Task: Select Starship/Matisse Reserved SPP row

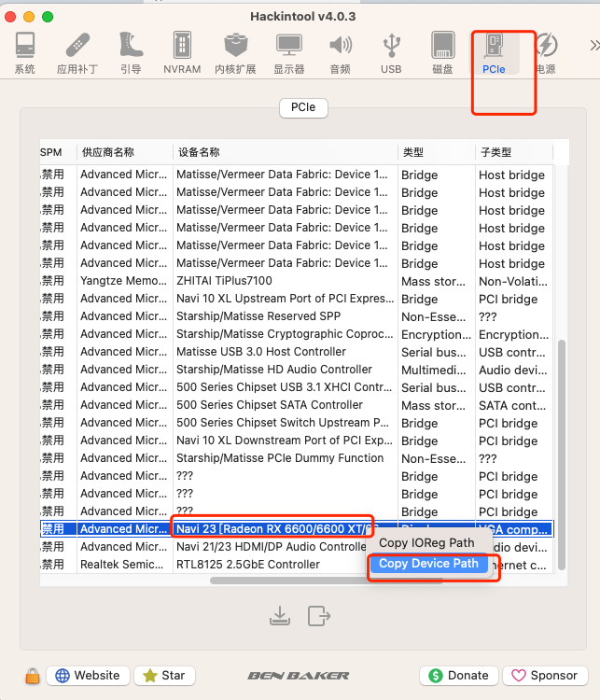Action: (x=297, y=316)
